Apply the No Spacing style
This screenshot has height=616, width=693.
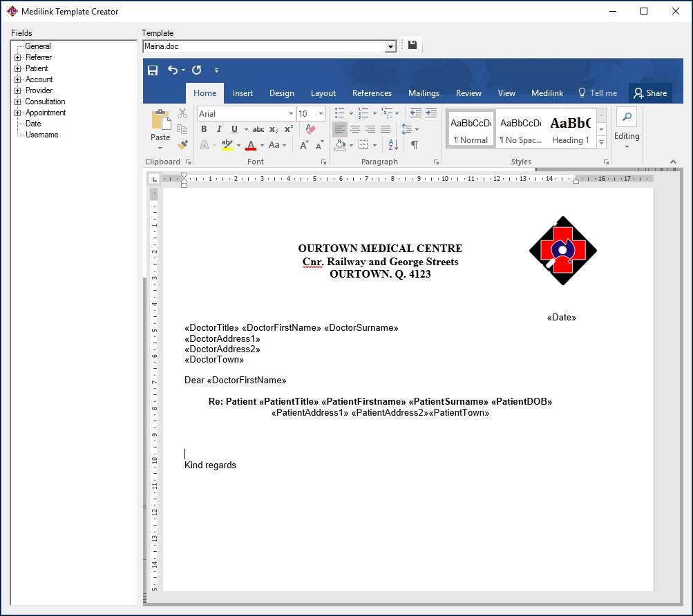point(521,129)
